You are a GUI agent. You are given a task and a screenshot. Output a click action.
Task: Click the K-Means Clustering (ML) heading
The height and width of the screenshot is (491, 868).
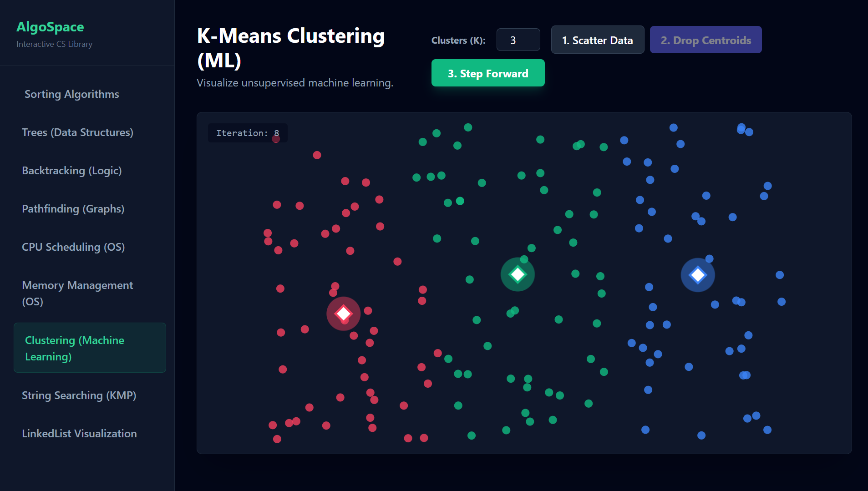tap(291, 48)
